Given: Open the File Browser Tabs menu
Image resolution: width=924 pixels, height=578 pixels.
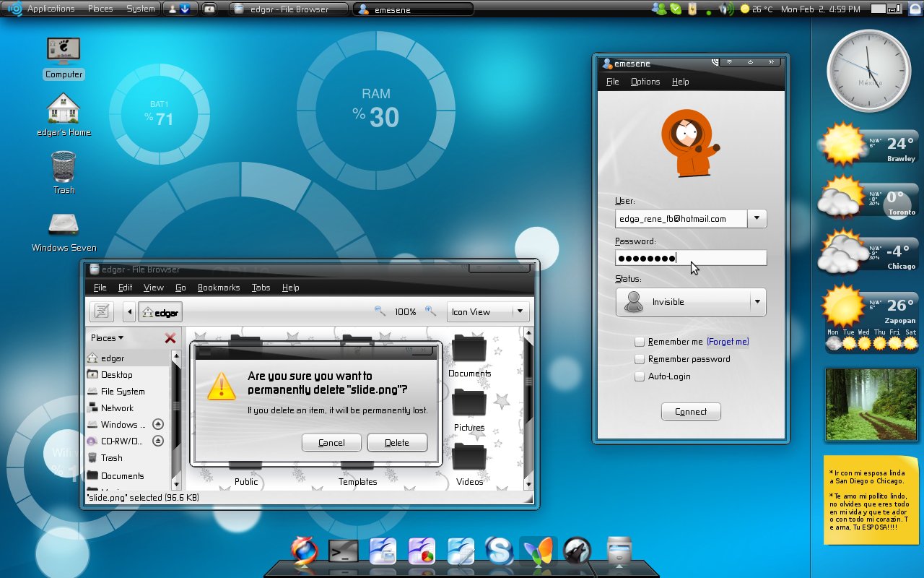Looking at the screenshot, I should tap(261, 288).
